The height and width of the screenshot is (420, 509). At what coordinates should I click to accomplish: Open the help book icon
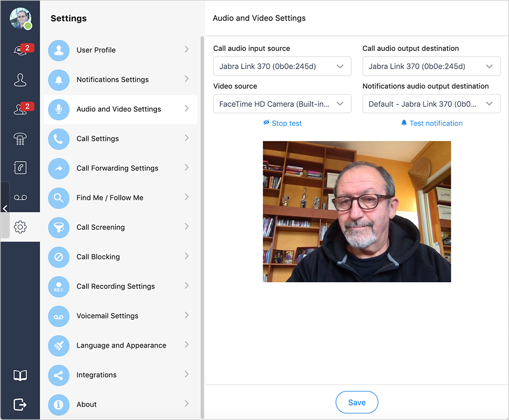click(x=20, y=376)
